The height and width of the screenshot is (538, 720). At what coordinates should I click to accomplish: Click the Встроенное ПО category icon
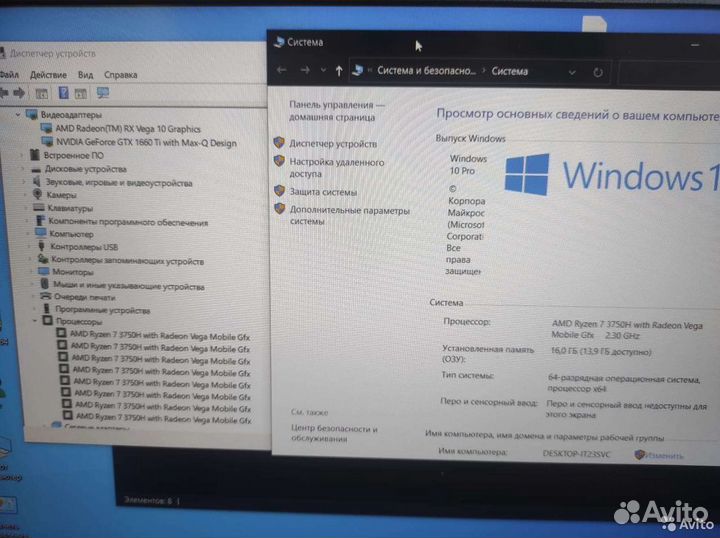tap(34, 155)
